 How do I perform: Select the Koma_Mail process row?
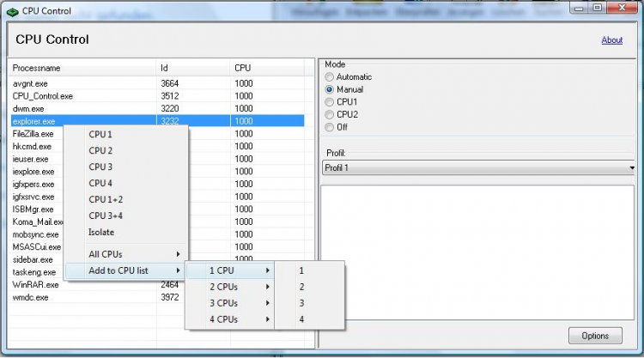[37, 222]
